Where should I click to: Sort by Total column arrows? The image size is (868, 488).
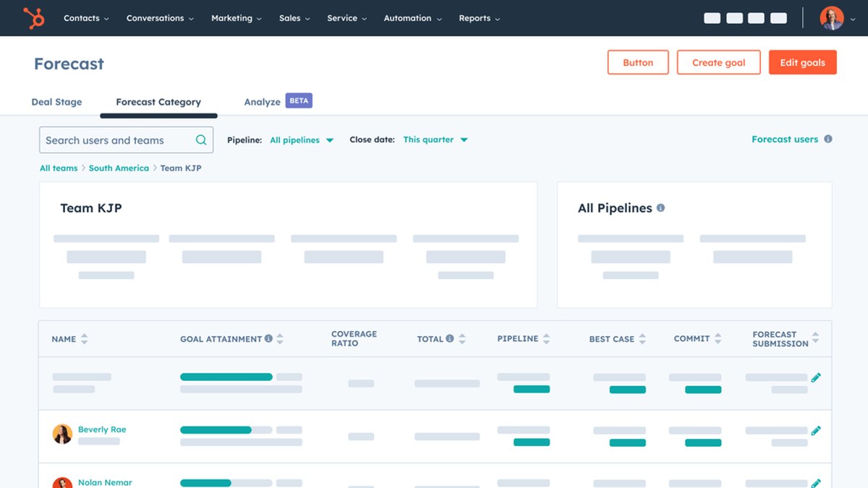pos(461,338)
